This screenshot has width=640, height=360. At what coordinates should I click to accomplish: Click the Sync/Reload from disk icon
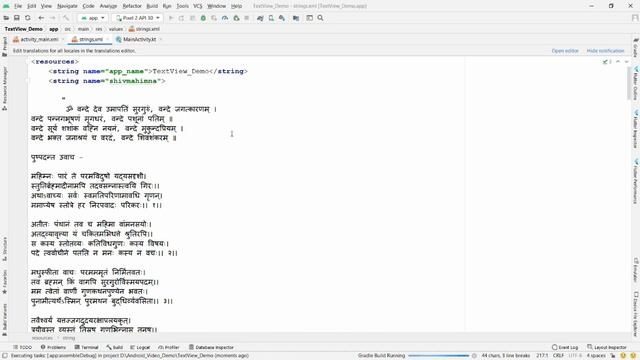(28, 18)
